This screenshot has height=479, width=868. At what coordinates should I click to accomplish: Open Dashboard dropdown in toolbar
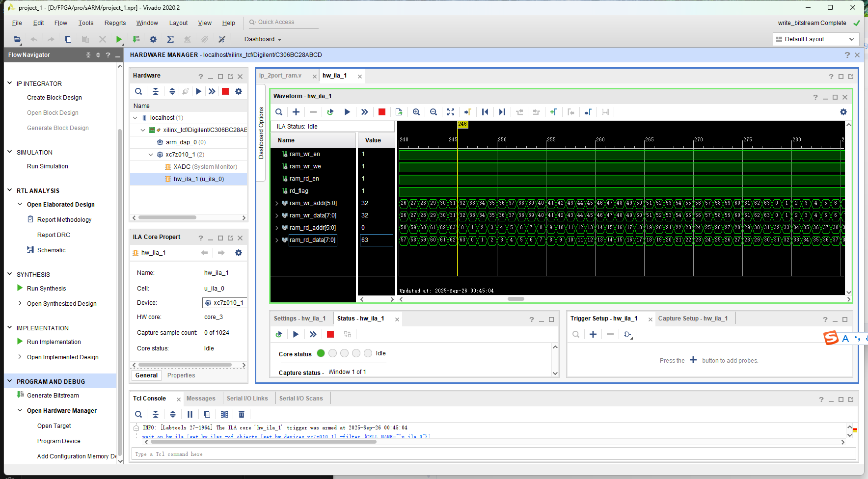(263, 39)
